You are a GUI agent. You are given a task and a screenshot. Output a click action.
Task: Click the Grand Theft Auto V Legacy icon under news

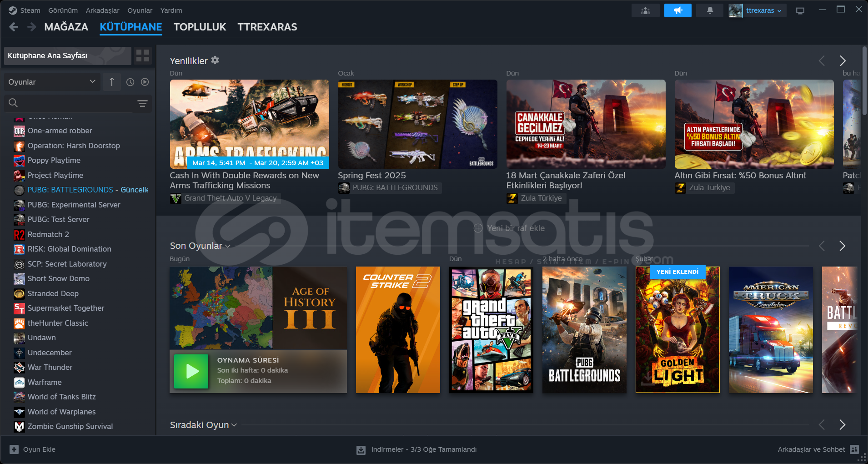(176, 198)
